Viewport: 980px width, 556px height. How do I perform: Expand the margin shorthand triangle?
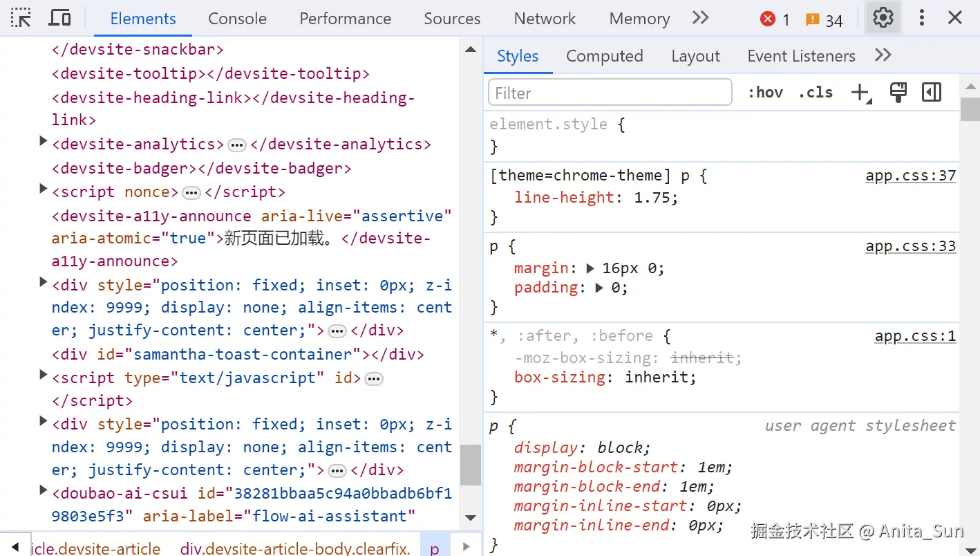pyautogui.click(x=591, y=268)
